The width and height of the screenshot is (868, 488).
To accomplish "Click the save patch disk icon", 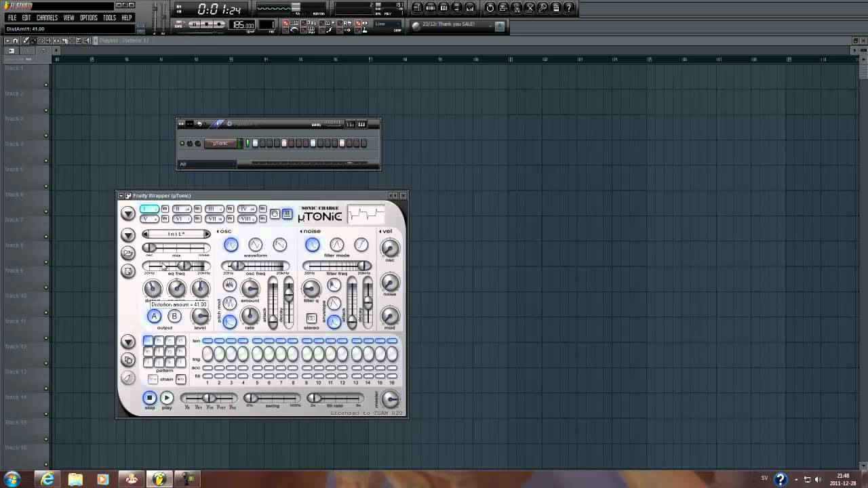I will coord(127,272).
